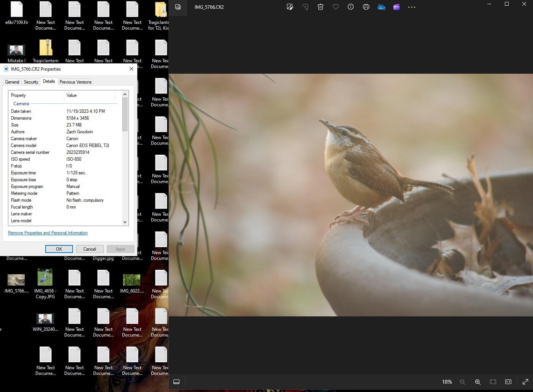
Task: Open the Edit image tool in Photos
Action: click(x=290, y=7)
